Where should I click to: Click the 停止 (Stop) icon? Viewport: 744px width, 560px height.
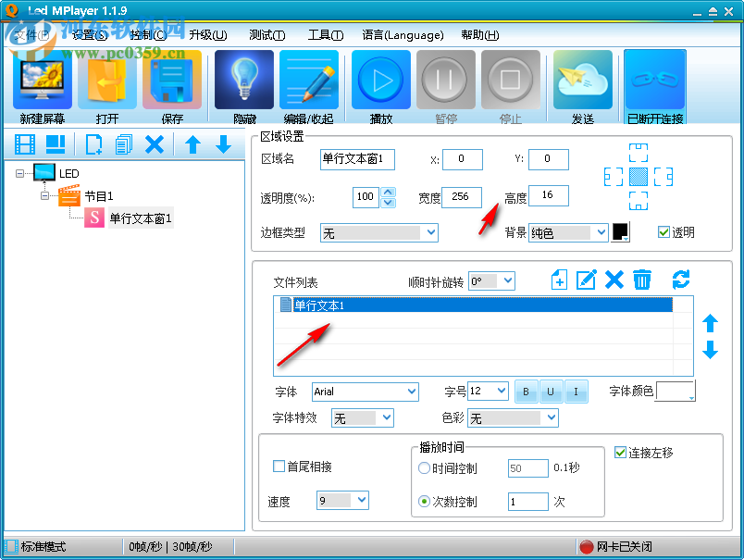click(510, 80)
